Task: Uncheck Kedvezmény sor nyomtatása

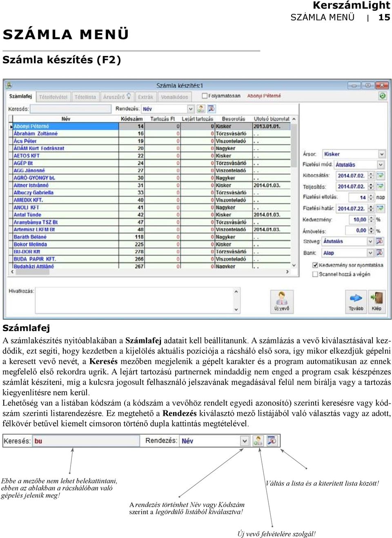Action: pyautogui.click(x=315, y=265)
